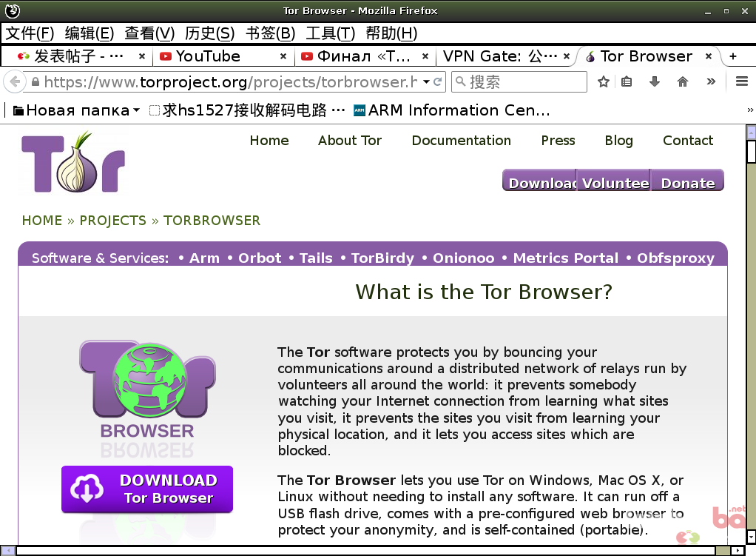Close the VPN Gate tab
The image size is (756, 556).
tap(567, 56)
